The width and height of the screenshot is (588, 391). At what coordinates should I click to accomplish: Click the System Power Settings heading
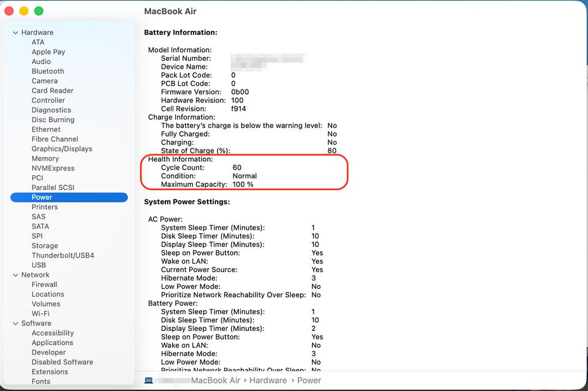[187, 202]
